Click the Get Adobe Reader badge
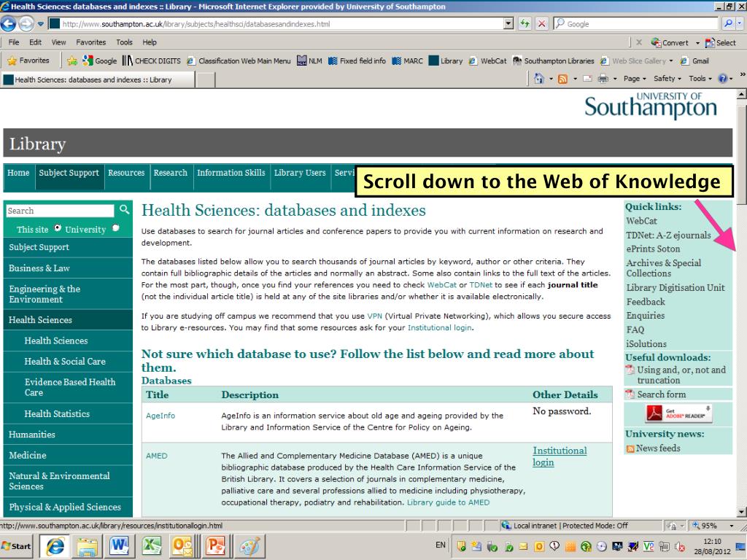The width and height of the screenshot is (747, 560). 678,413
